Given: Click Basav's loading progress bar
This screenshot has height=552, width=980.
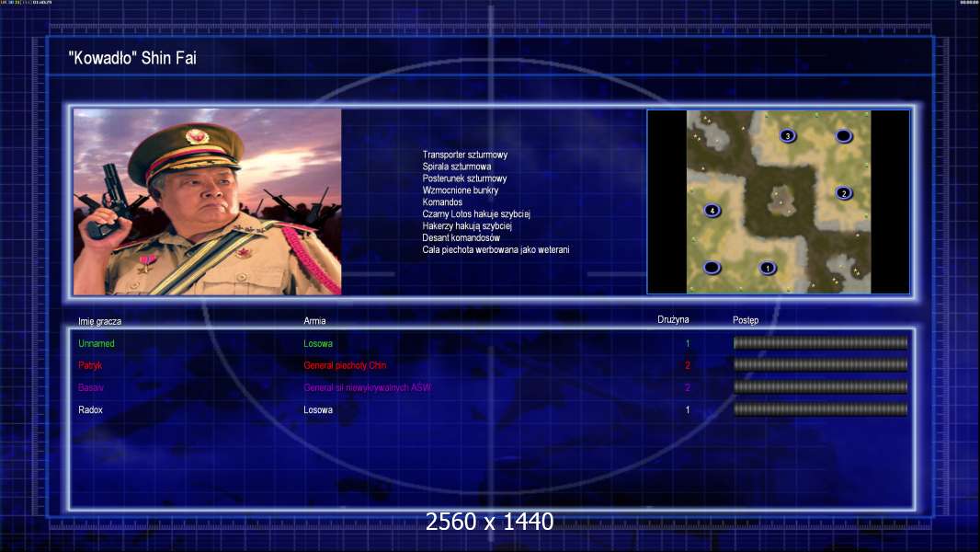Looking at the screenshot, I should click(x=820, y=387).
